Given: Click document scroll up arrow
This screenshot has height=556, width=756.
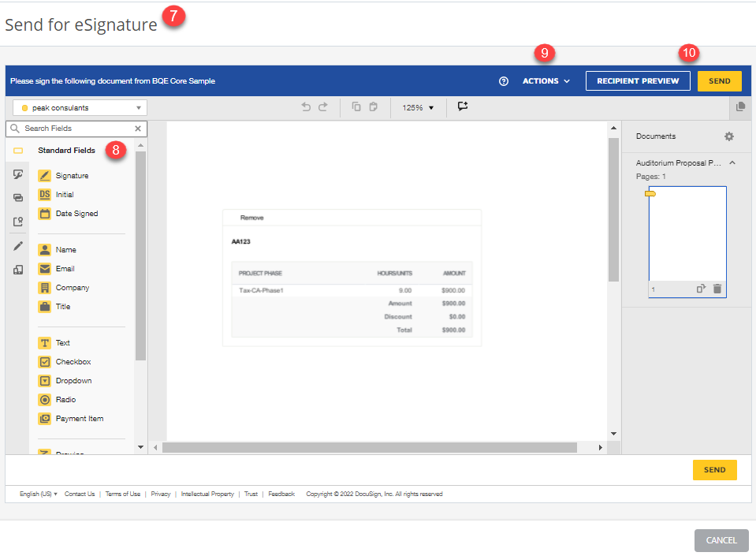Looking at the screenshot, I should pyautogui.click(x=613, y=128).
